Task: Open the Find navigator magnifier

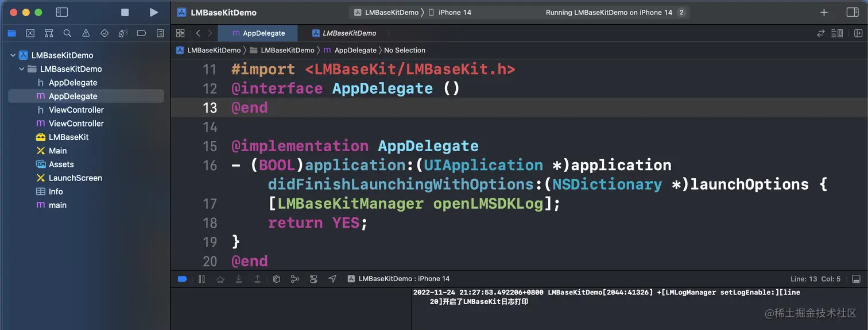Action: [x=67, y=33]
